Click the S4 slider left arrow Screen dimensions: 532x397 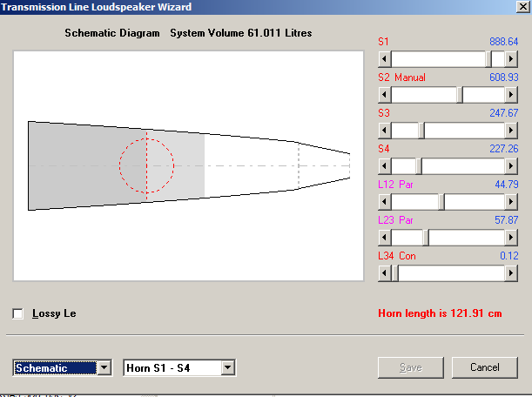click(384, 166)
